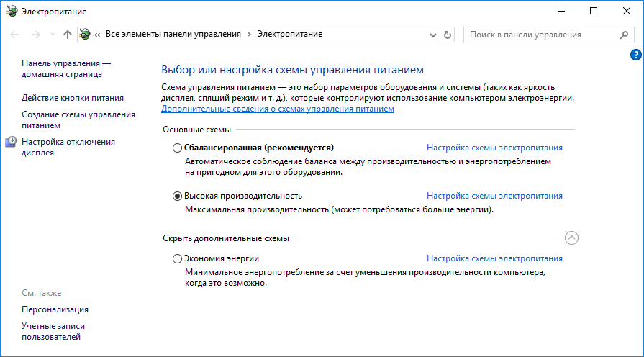Viewport: 644px width, 357px height.
Task: Open Дополнительные сведения о схемах управления питанием
Action: tap(278, 109)
